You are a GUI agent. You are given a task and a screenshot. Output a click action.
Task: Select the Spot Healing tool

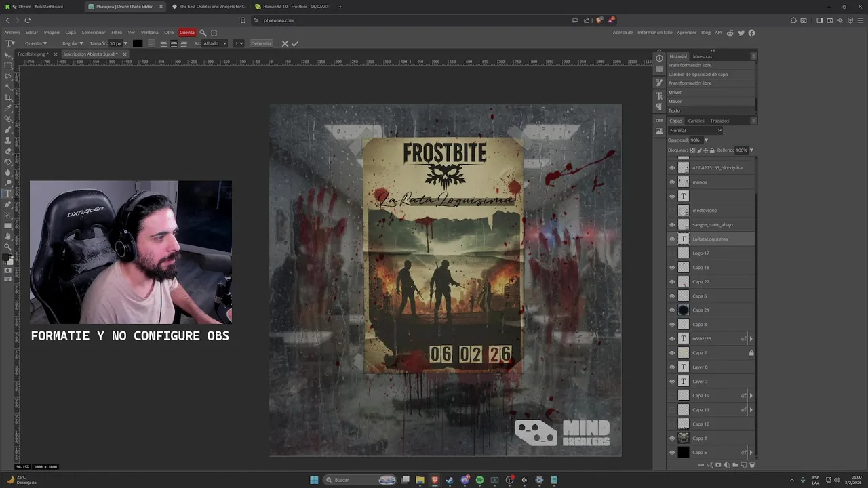(8, 119)
